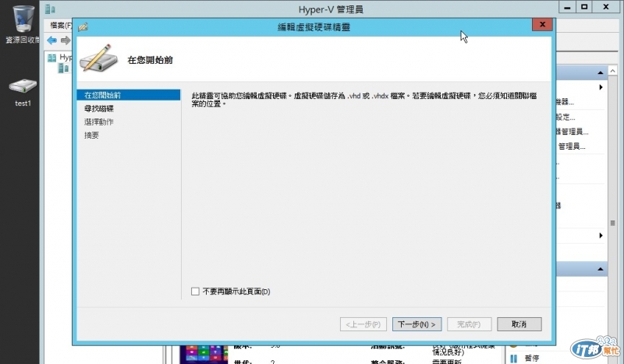Expand the first Actions submenu arrow
Viewport: 624px width, 364px height.
click(601, 87)
